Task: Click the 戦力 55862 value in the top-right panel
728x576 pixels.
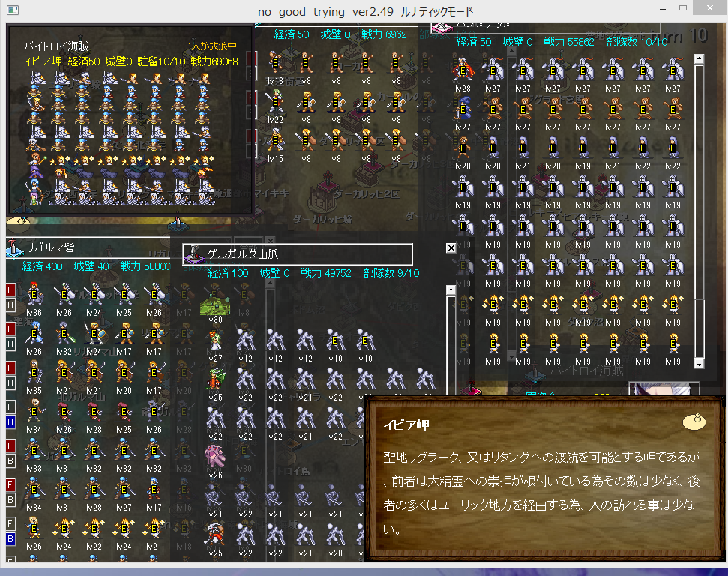Action: click(569, 42)
